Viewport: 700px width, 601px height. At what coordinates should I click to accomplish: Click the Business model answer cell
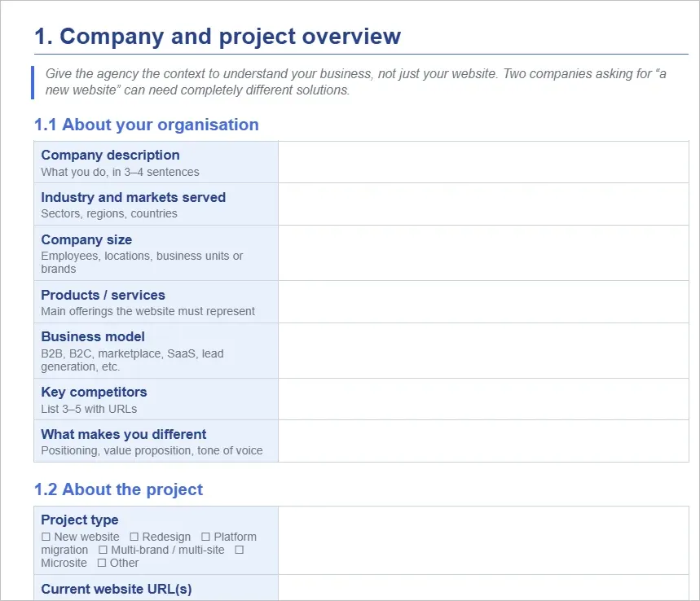pyautogui.click(x=483, y=351)
